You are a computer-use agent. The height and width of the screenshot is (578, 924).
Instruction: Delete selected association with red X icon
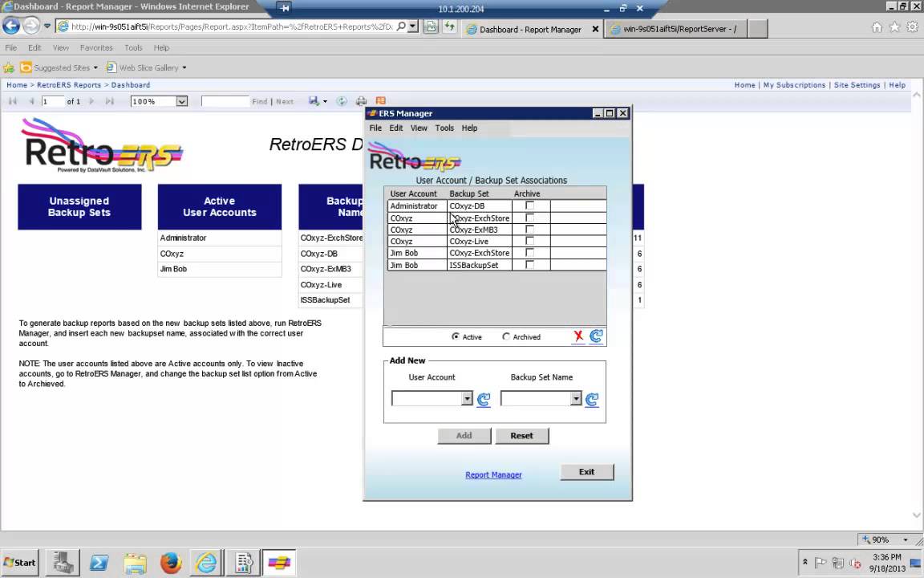click(x=578, y=336)
